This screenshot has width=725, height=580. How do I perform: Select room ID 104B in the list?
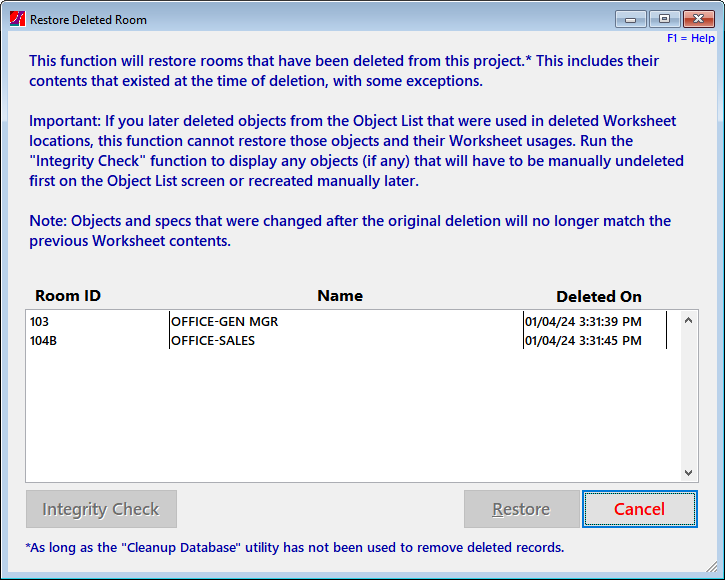(x=43, y=341)
